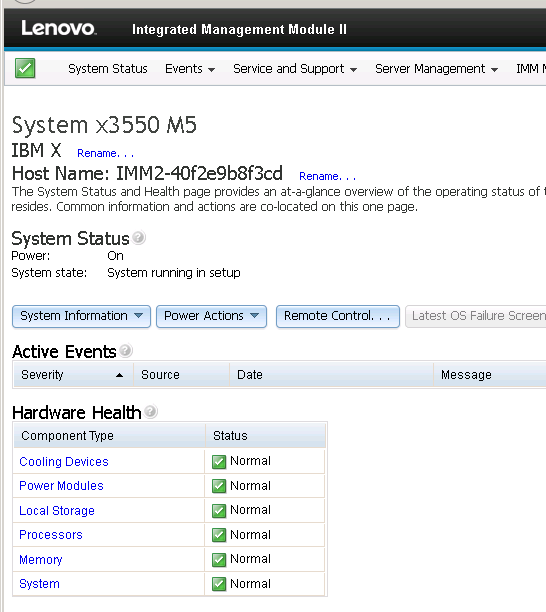This screenshot has width=546, height=612.
Task: Rename the host name IMM2-40f2e9b8f3cd
Action: [x=328, y=176]
